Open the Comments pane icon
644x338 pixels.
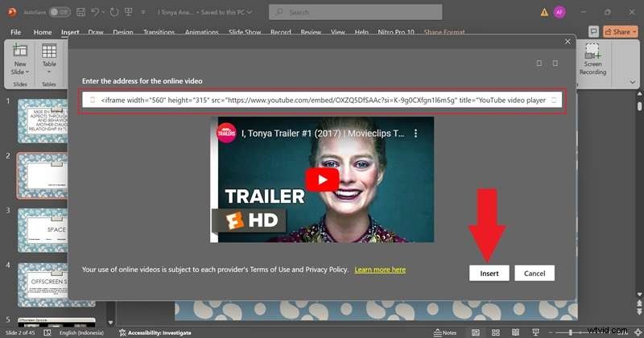[x=593, y=31]
